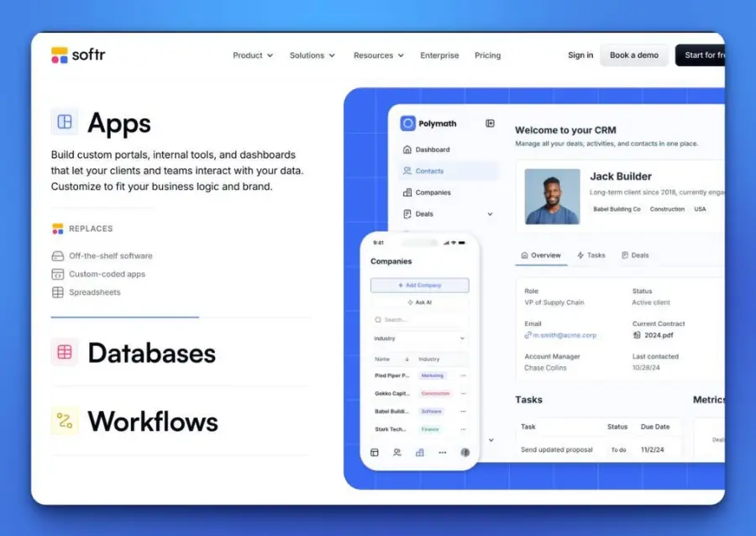756x536 pixels.
Task: Collapse the Polymath sidebar with panel icon
Action: click(490, 123)
